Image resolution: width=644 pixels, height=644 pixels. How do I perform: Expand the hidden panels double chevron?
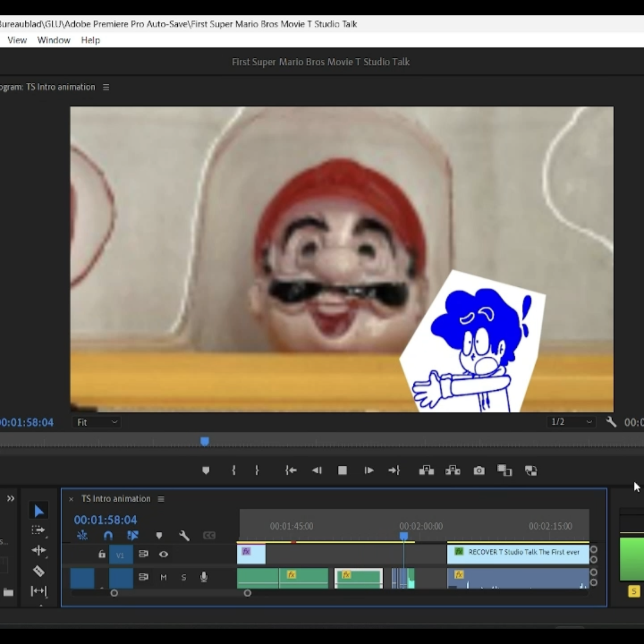pos(10,499)
